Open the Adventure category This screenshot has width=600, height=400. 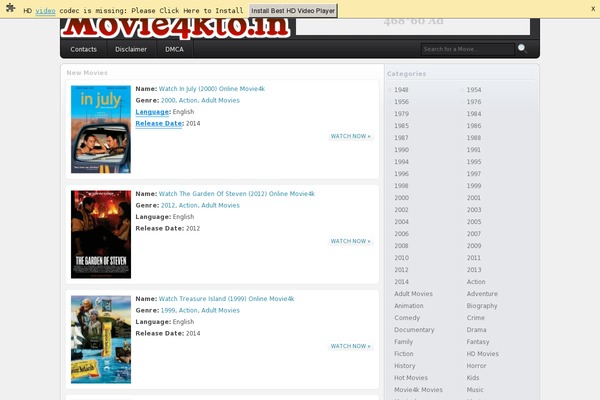coord(482,294)
